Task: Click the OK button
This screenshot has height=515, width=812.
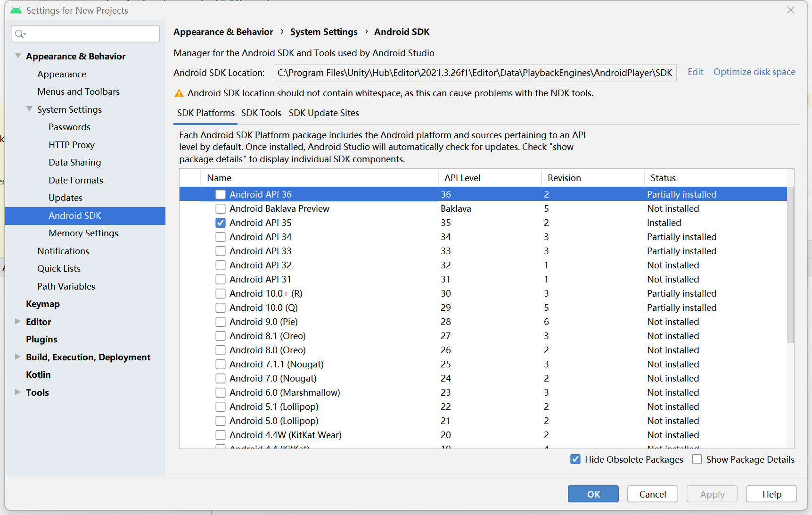Action: pyautogui.click(x=593, y=494)
